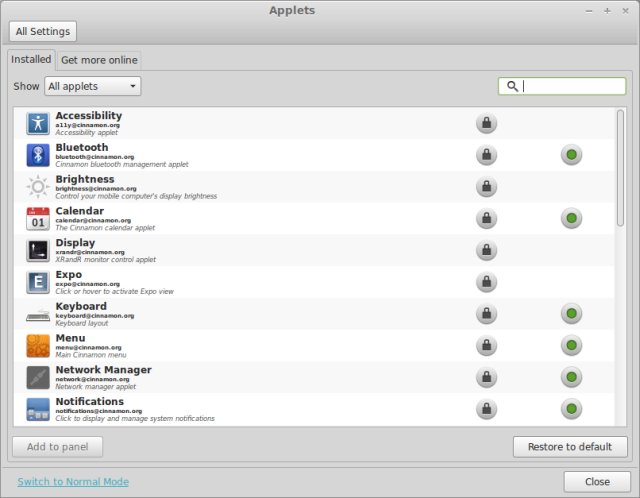Click the lock icon in Brightness row
This screenshot has height=498, width=640.
[x=487, y=187]
